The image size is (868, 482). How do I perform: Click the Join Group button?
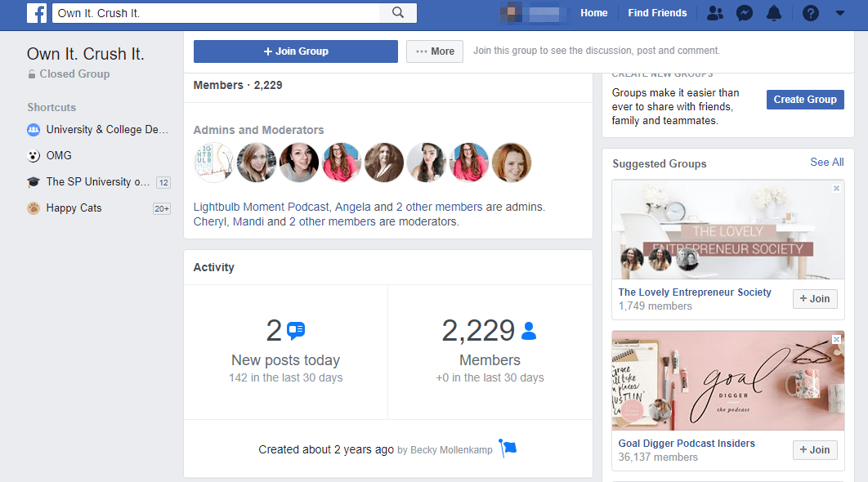click(296, 51)
